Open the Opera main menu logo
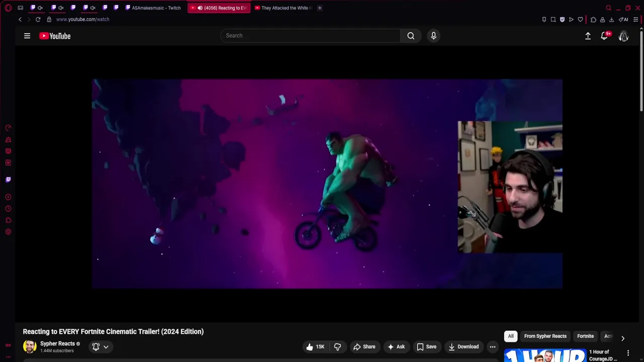 [8, 8]
